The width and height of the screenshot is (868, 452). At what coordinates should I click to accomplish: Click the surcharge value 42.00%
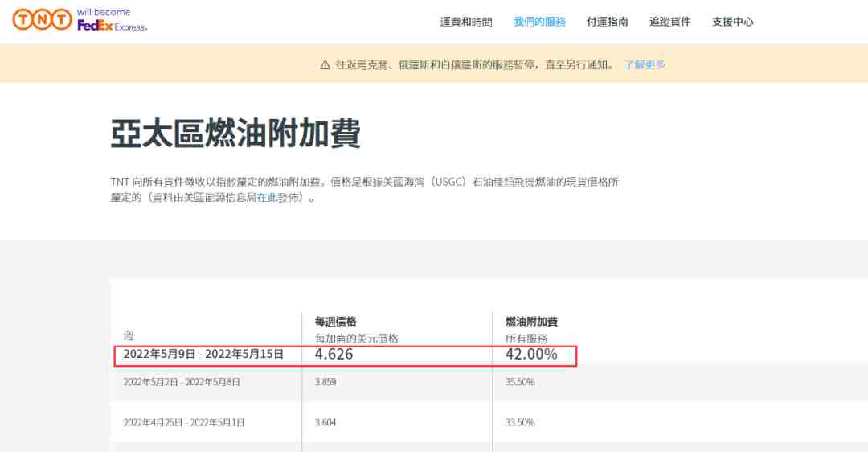pyautogui.click(x=531, y=354)
